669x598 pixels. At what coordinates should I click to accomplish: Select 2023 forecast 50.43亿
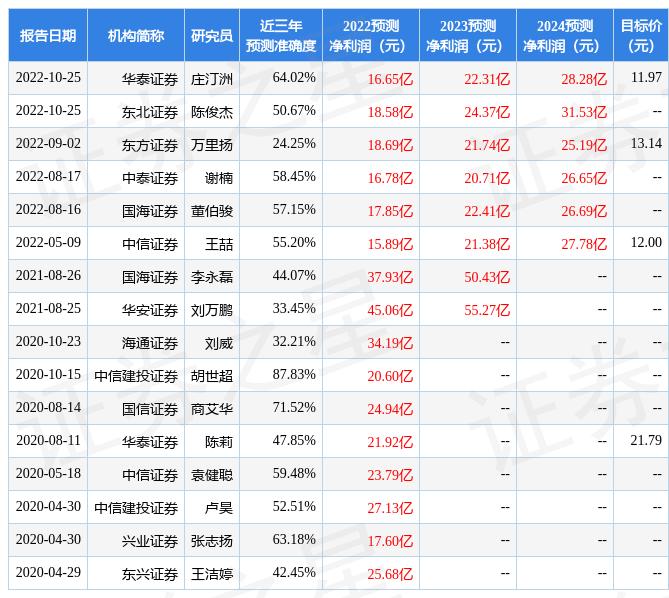tap(487, 277)
